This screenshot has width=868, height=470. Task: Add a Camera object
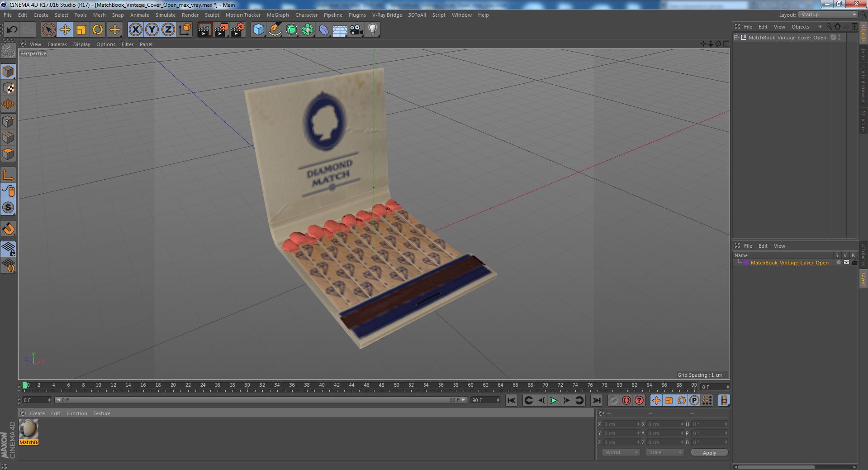tap(356, 30)
